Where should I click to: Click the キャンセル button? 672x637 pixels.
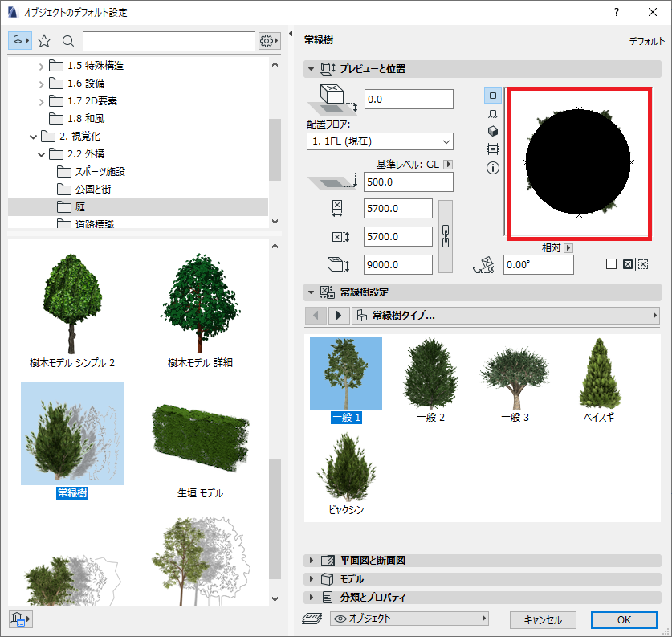pos(543,620)
